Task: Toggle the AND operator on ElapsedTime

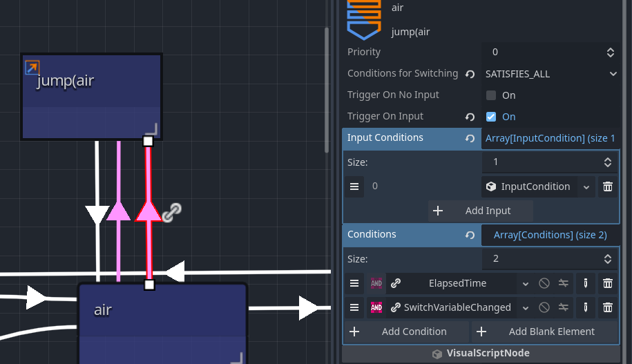Action: [x=376, y=283]
